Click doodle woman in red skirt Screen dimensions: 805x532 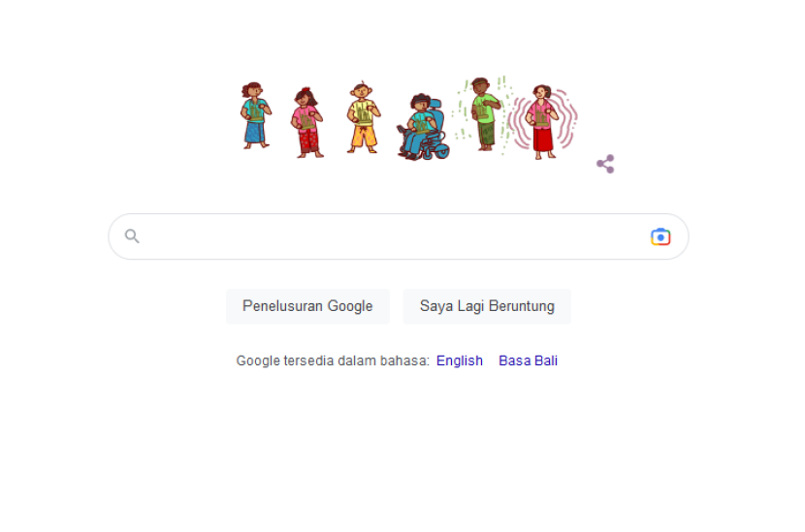pyautogui.click(x=542, y=122)
